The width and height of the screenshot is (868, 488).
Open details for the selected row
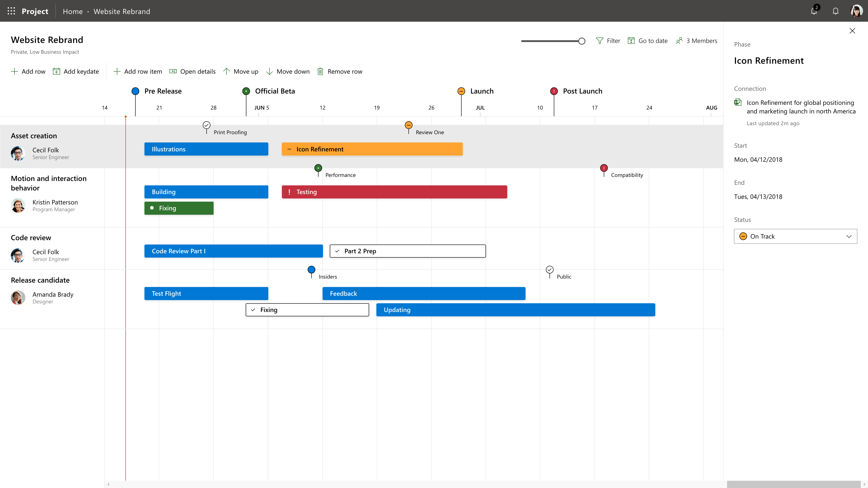173,71
